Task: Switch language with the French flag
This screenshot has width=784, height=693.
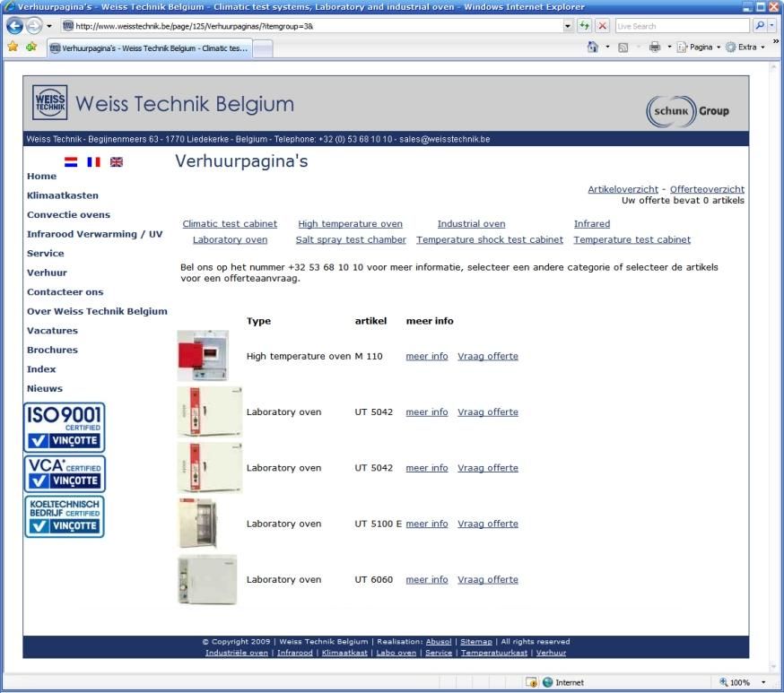Action: [93, 162]
